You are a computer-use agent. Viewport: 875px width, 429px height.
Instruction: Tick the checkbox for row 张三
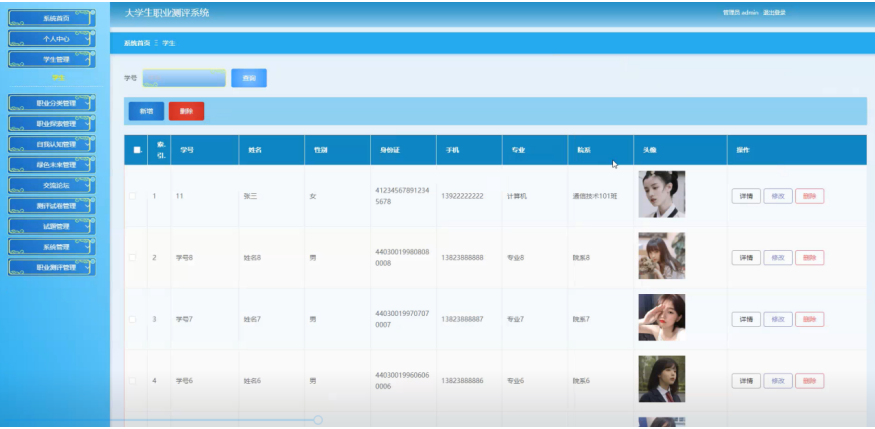pyautogui.click(x=133, y=196)
